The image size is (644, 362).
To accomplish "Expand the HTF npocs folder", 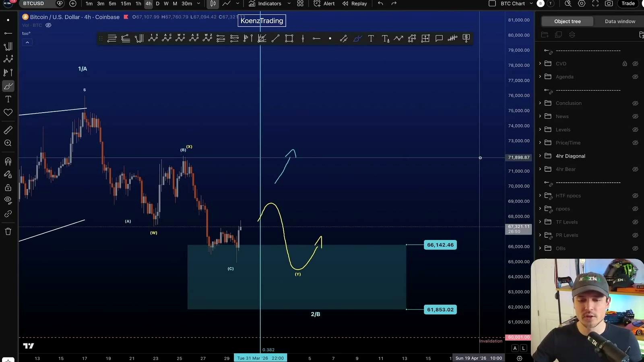I will (540, 195).
